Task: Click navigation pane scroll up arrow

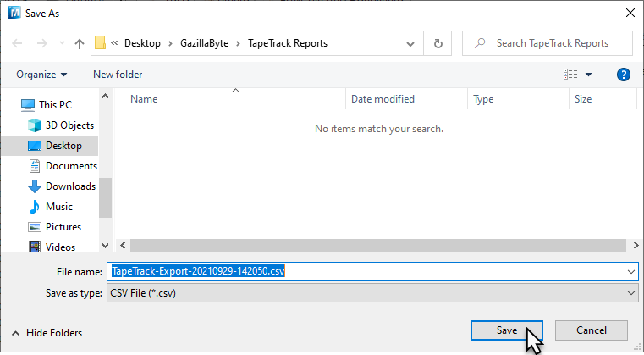Action: click(x=105, y=97)
